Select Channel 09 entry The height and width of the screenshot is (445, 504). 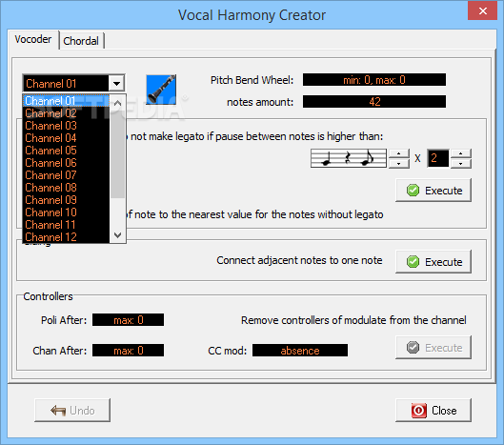click(x=66, y=200)
